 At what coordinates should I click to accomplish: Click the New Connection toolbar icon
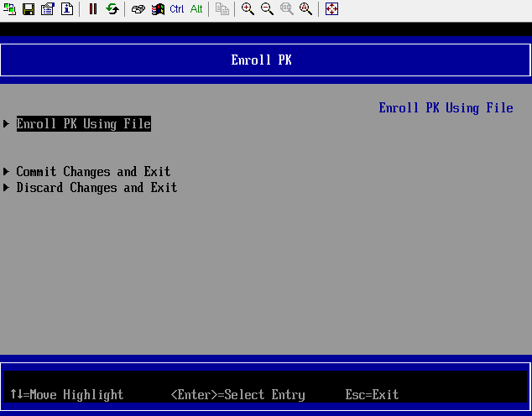pos(10,9)
